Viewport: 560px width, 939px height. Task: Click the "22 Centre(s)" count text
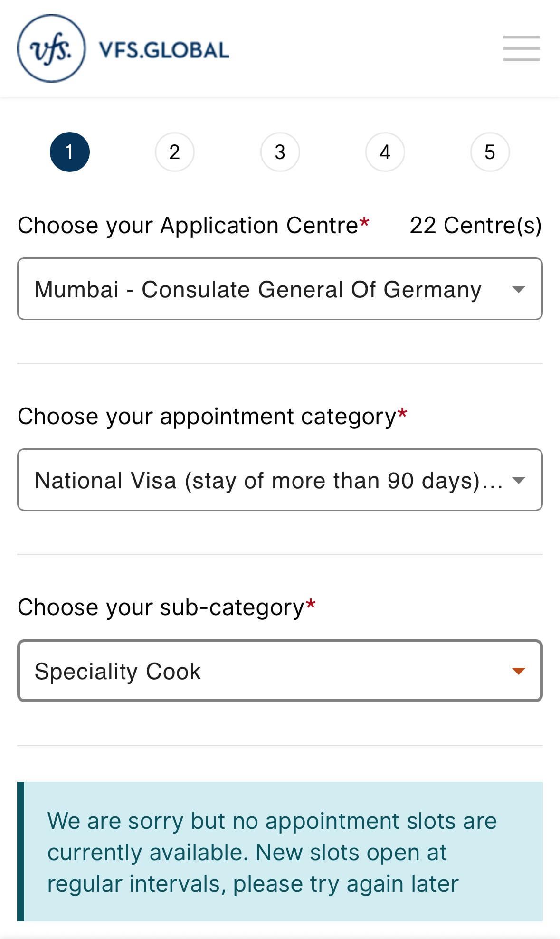click(475, 226)
